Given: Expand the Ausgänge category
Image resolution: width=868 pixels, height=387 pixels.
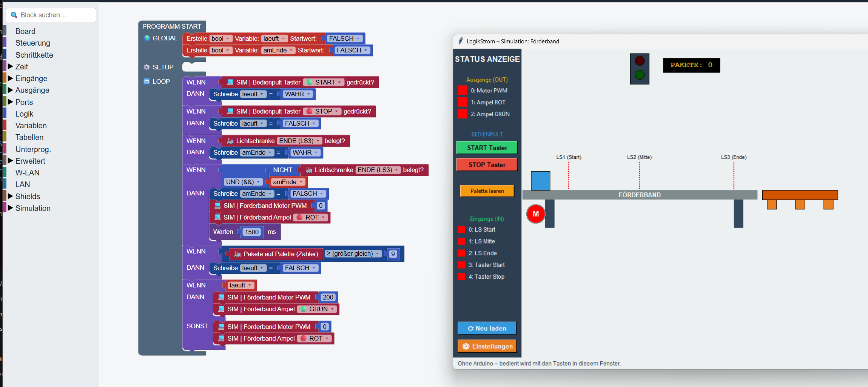Looking at the screenshot, I should [x=11, y=90].
